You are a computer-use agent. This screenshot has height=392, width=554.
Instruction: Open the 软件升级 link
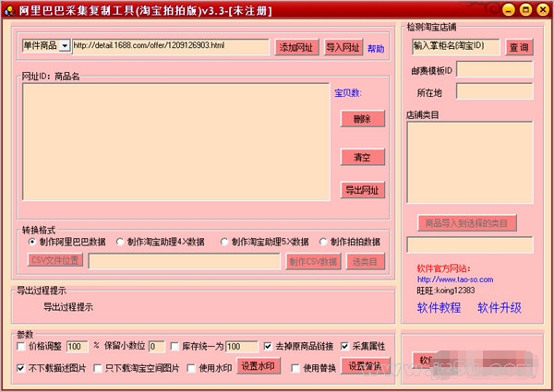point(500,308)
